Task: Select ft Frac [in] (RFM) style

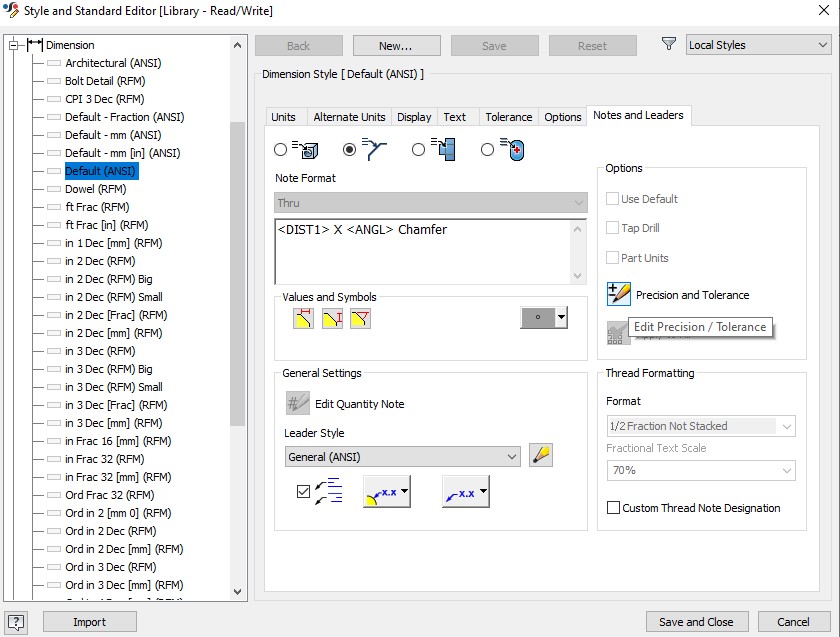Action: [107, 224]
